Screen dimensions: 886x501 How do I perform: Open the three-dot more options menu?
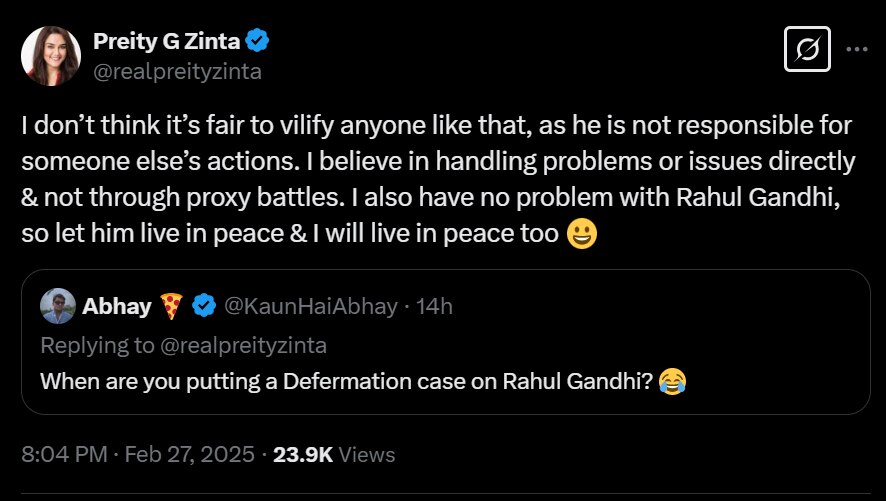coord(857,48)
